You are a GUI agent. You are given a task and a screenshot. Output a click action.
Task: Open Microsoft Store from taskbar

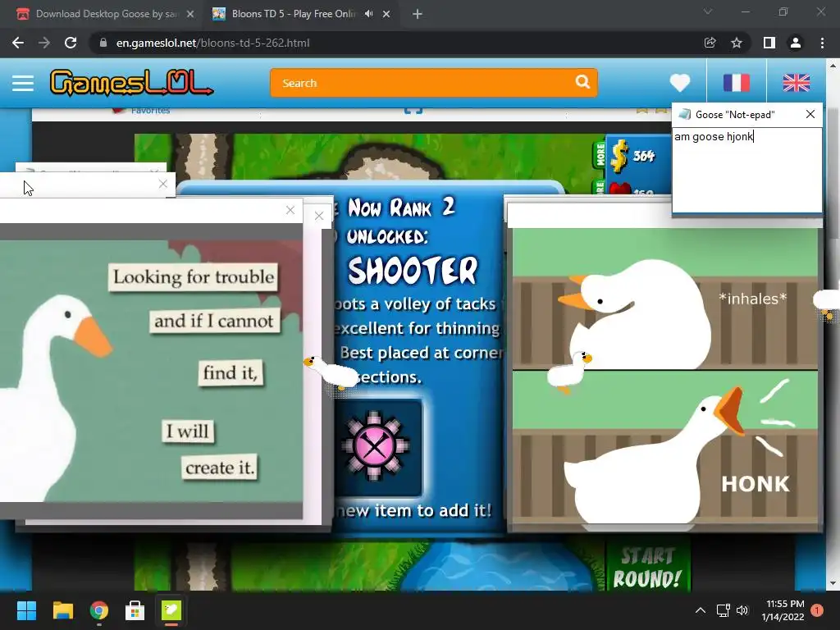[135, 610]
